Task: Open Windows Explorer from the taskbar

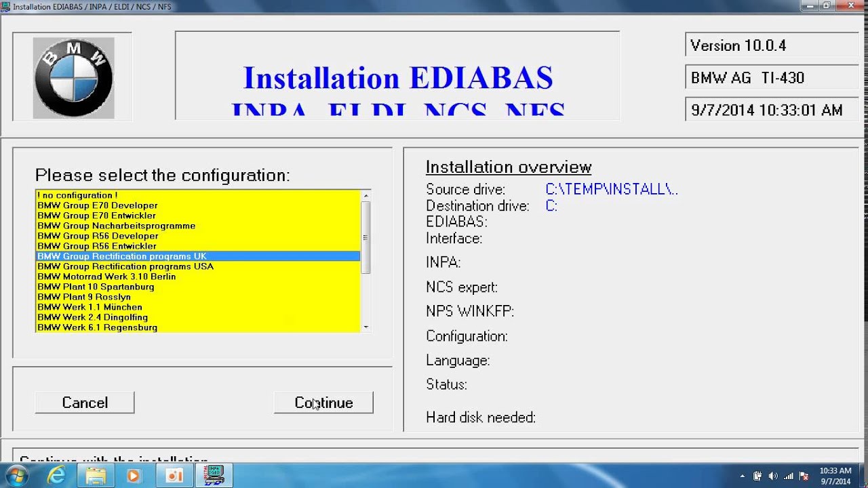Action: pyautogui.click(x=96, y=476)
